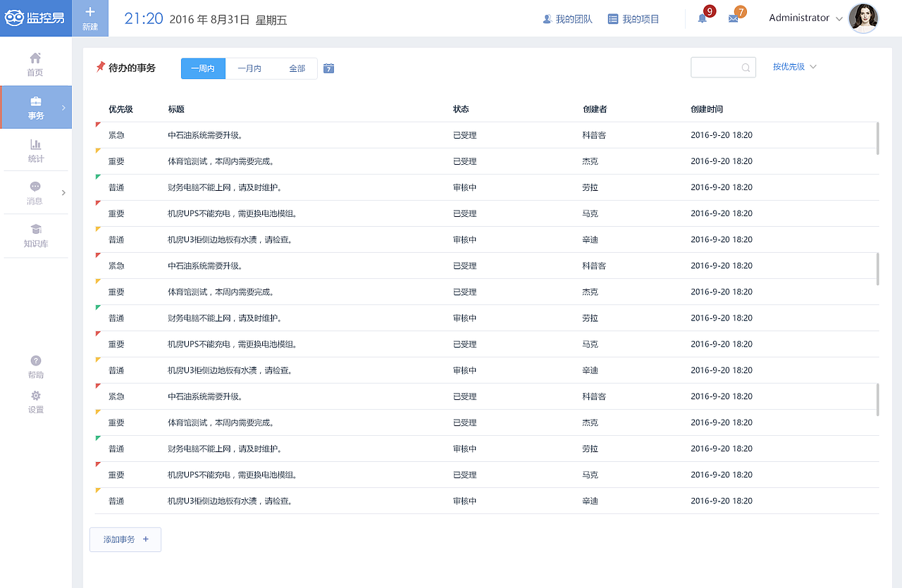Sort by 优先级 column header
This screenshot has width=902, height=588.
click(x=121, y=109)
